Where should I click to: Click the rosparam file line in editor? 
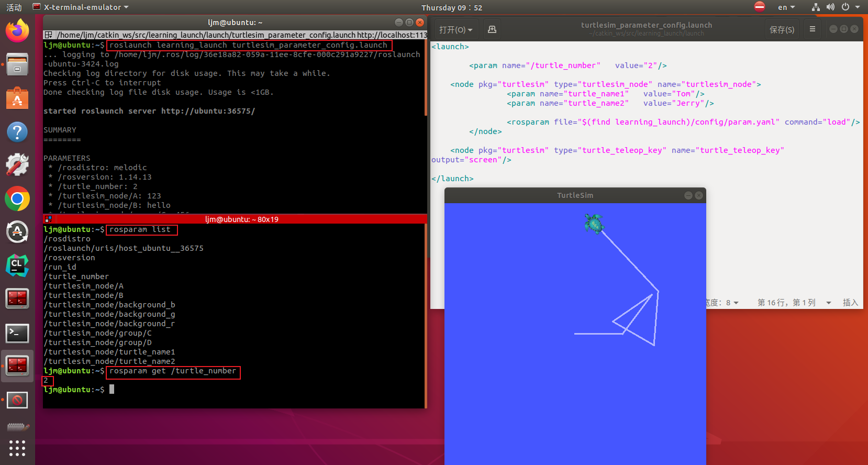coord(683,122)
